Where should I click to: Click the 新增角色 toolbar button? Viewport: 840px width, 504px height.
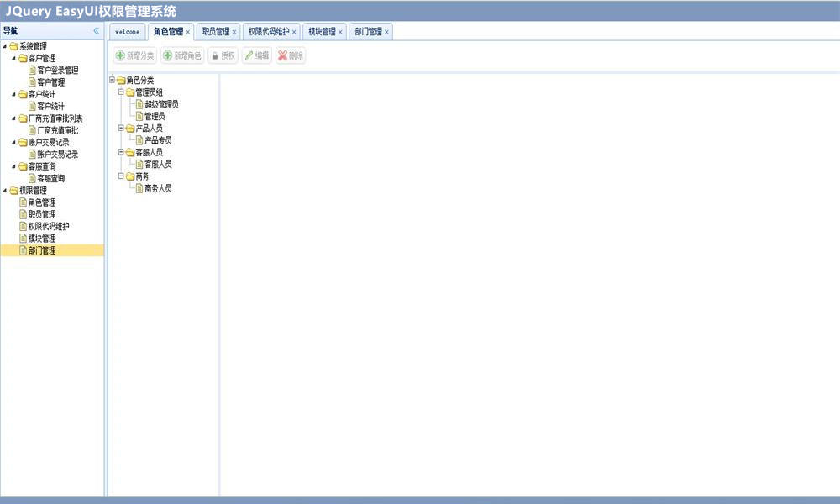pos(182,55)
